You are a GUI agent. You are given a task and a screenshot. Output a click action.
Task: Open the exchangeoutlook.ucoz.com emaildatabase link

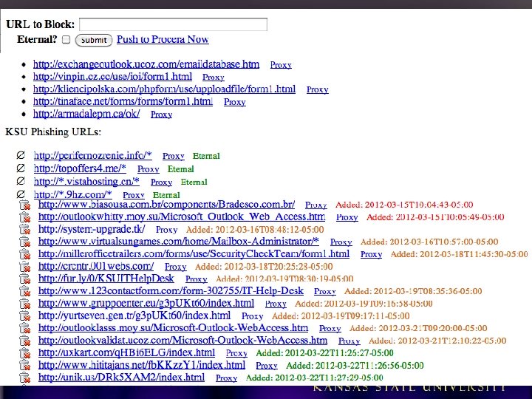(146, 64)
